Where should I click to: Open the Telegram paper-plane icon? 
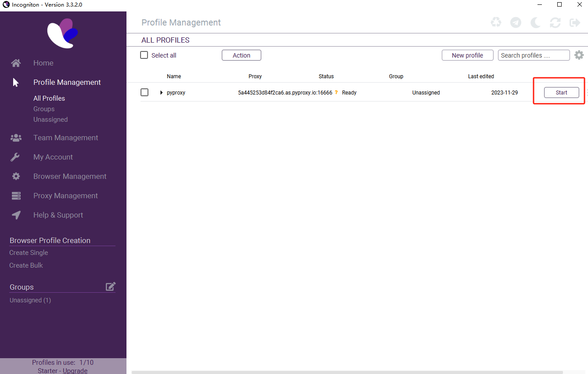[x=516, y=22]
